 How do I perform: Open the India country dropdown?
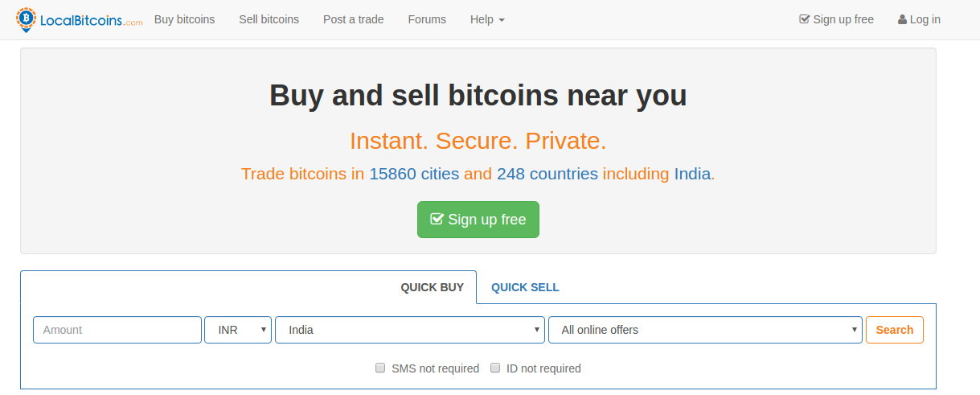(410, 330)
